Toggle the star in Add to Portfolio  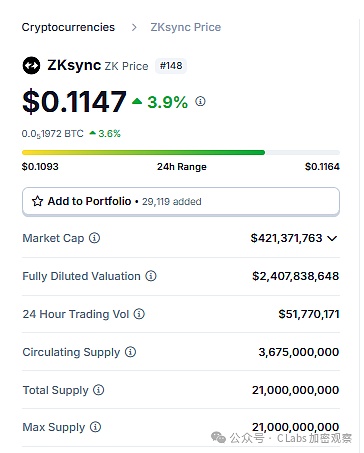[x=37, y=201]
